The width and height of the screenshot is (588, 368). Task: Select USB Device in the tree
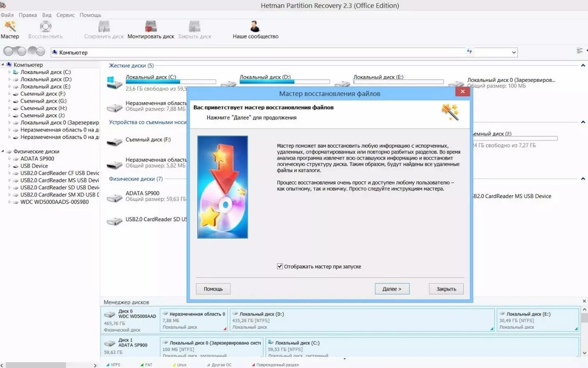pyautogui.click(x=34, y=166)
